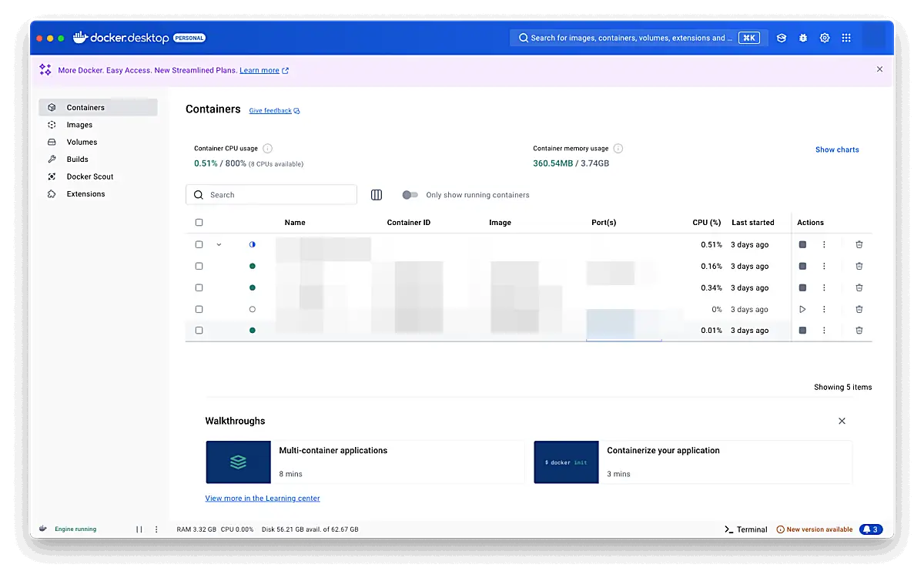
Task: Stop the container at 0.16% CPU
Action: click(x=802, y=266)
